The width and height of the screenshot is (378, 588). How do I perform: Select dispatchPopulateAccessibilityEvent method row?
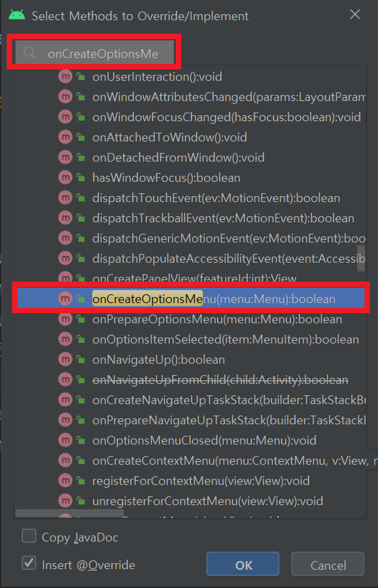(190, 259)
